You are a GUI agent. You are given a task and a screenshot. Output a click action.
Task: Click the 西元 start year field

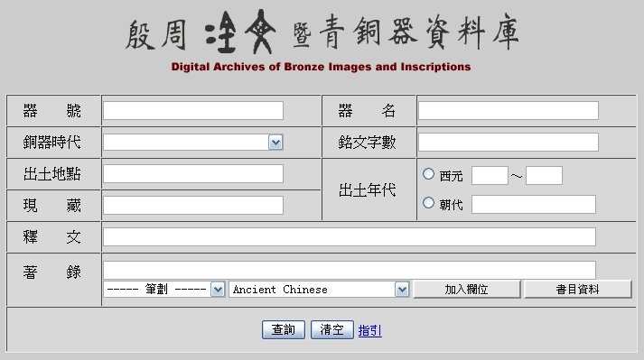tap(490, 176)
